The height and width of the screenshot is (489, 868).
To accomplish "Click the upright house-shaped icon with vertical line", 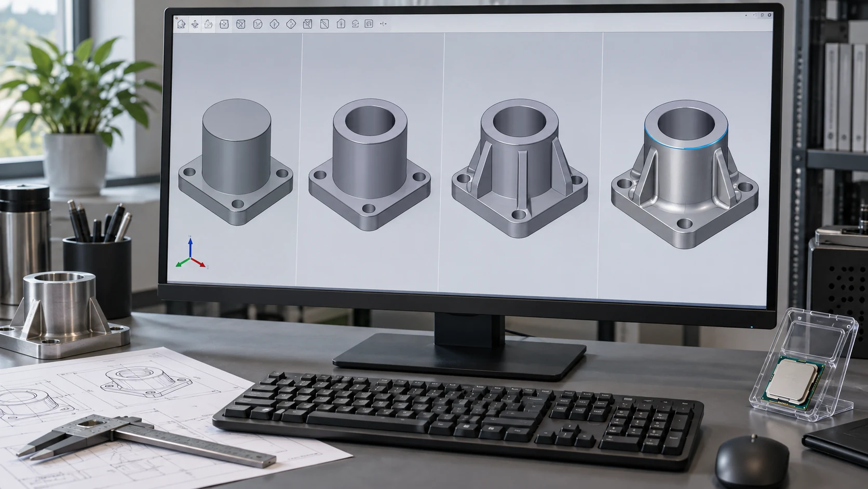I will [341, 24].
